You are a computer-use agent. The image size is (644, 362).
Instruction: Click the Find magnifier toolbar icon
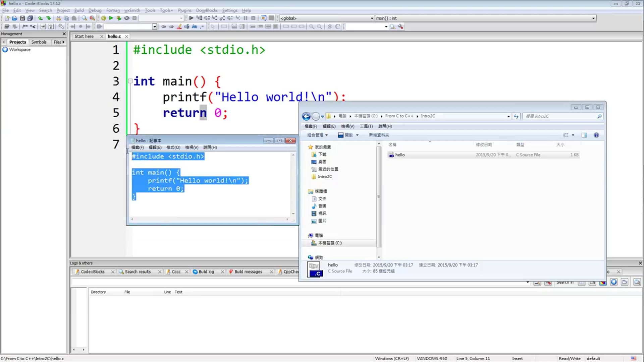tap(84, 18)
